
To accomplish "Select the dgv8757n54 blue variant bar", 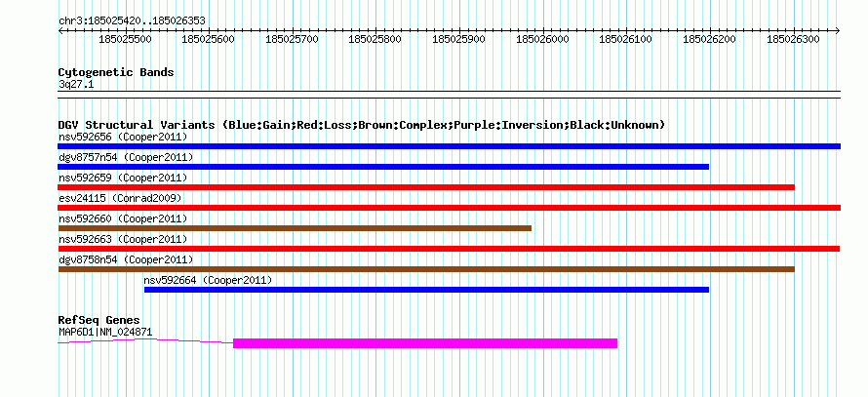I will pos(383,167).
